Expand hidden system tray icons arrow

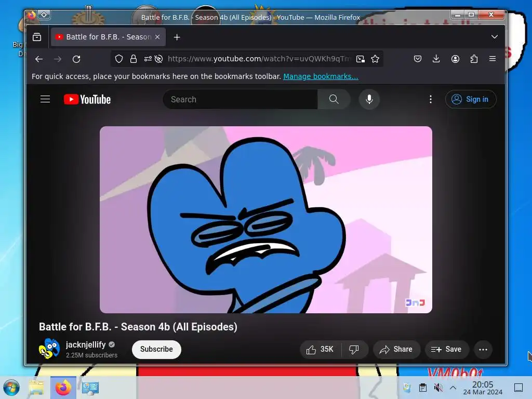[x=453, y=388]
